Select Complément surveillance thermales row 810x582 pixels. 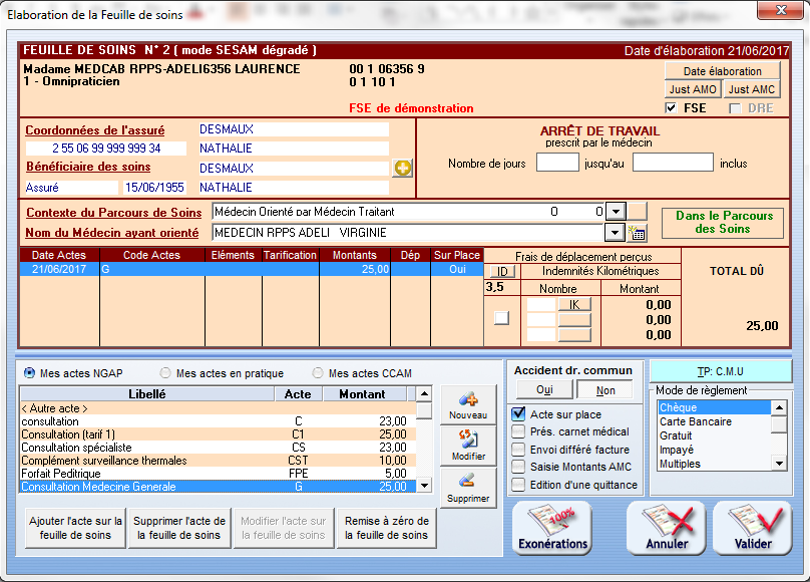(x=217, y=460)
